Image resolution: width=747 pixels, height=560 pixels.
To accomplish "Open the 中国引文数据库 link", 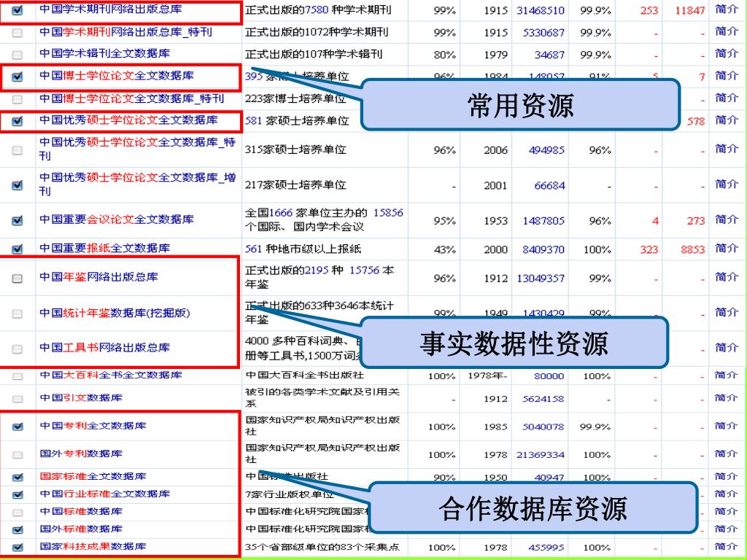I will [x=81, y=397].
